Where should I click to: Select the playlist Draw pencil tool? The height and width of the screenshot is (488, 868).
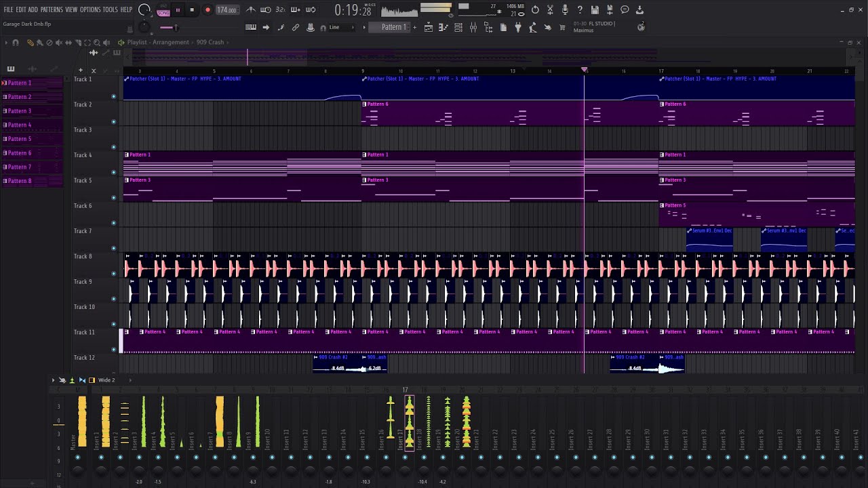click(31, 43)
